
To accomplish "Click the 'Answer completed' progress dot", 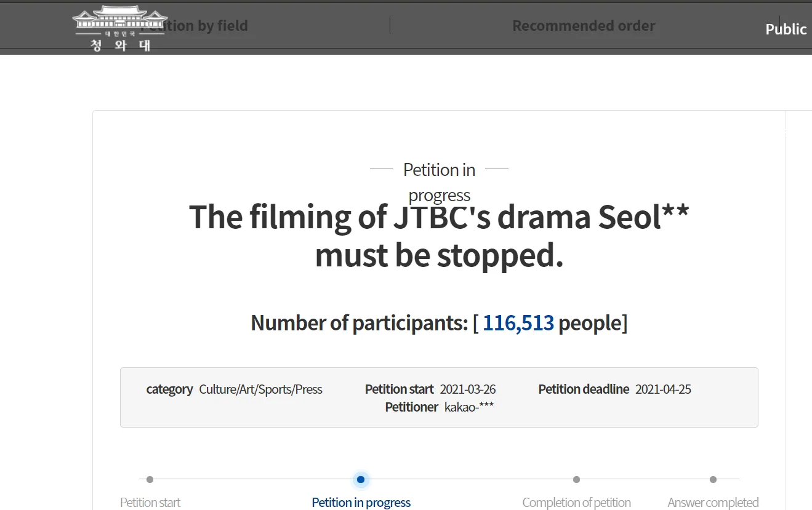I will click(x=713, y=479).
